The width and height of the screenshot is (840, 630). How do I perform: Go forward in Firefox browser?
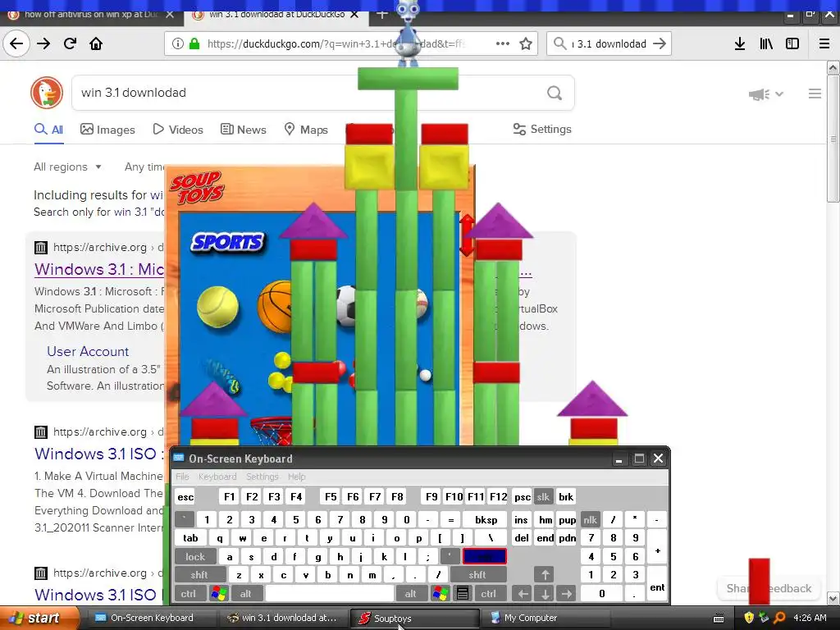[x=43, y=43]
